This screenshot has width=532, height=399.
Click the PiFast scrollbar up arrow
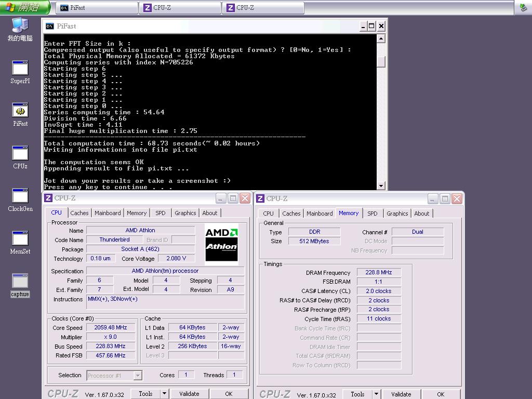381,38
